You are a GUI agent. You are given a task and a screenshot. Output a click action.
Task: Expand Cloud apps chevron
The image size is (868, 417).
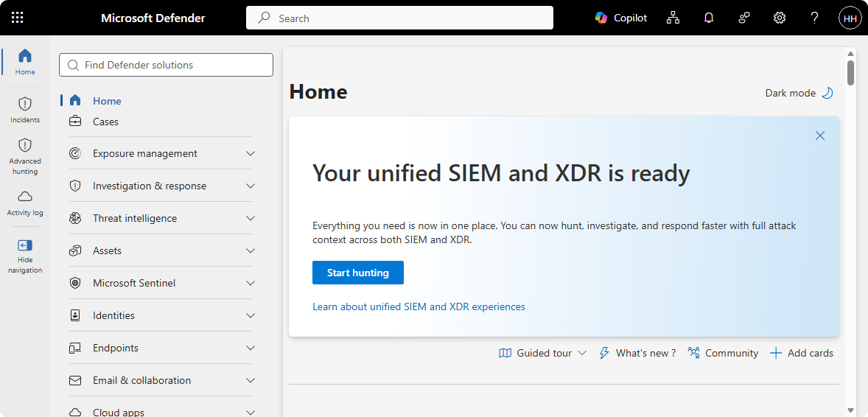[251, 412]
